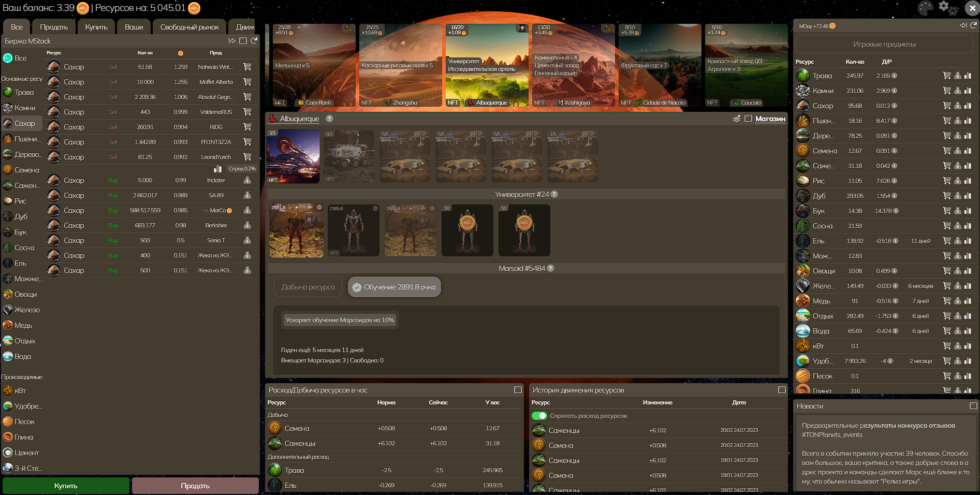
Task: Switch to the Купить tab
Action: [x=96, y=27]
